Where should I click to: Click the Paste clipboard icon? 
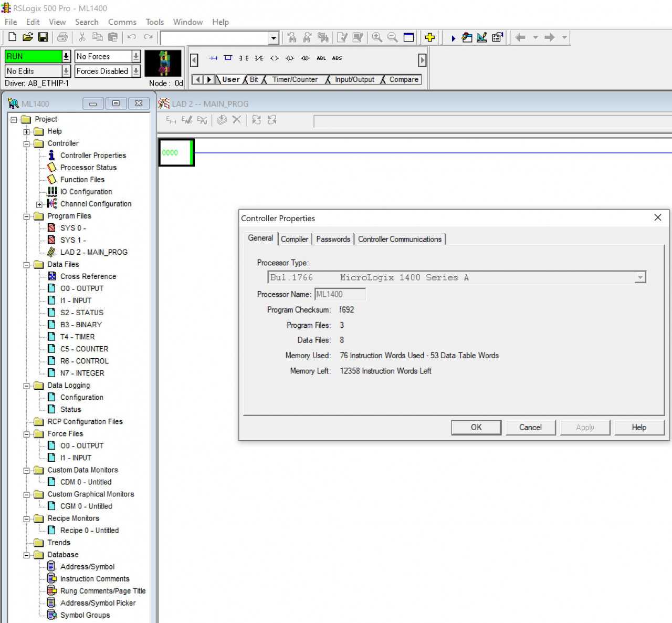coord(113,37)
